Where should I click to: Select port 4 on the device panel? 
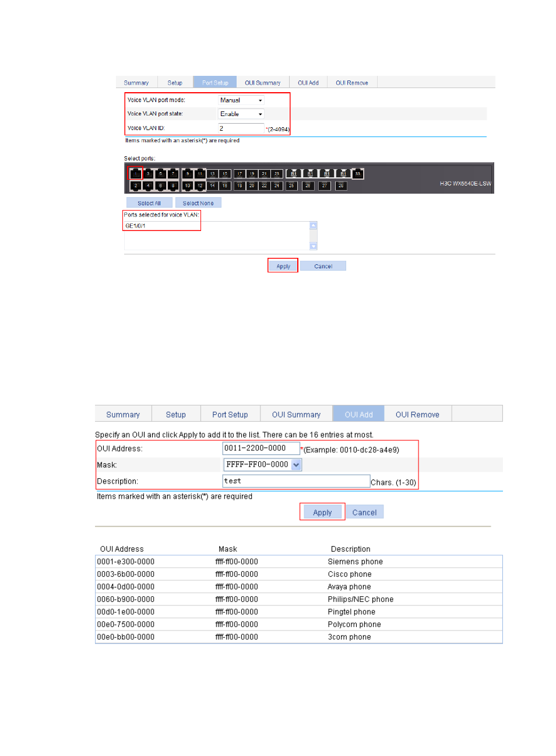click(148, 185)
